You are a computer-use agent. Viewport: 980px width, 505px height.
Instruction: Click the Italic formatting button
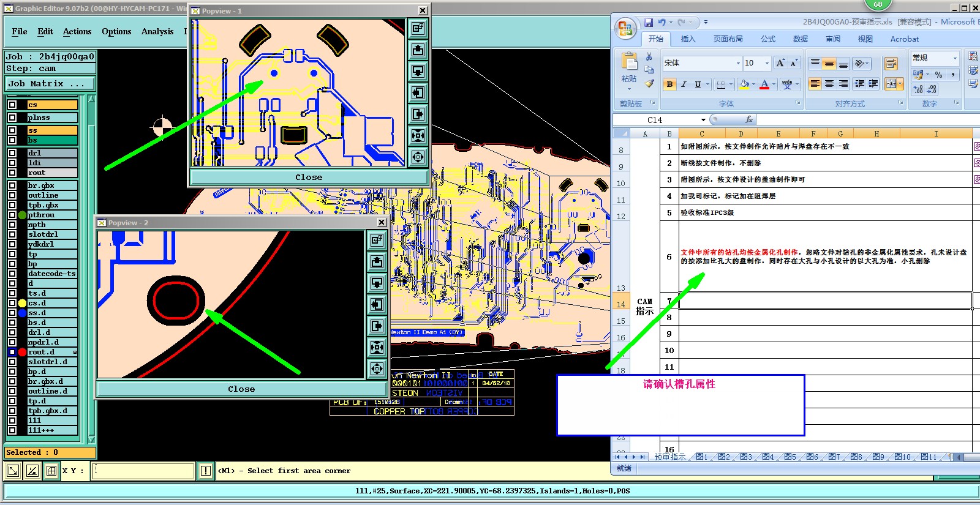[x=684, y=84]
